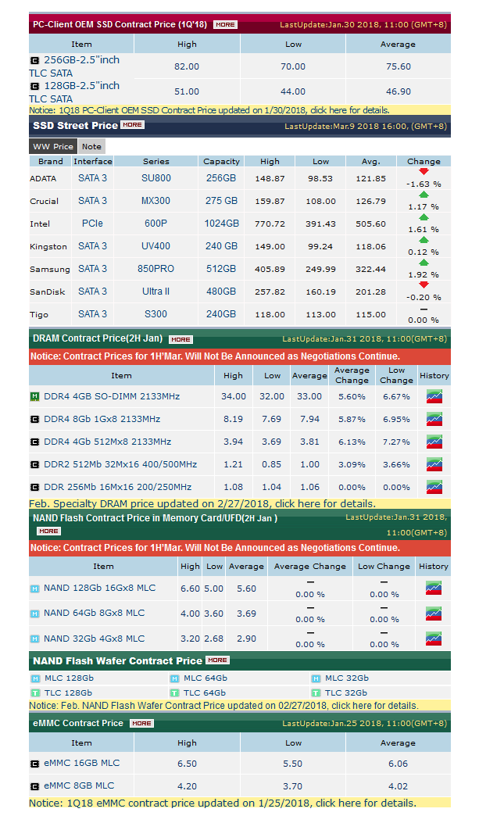Click M icon beside NAND 64Gb 8Gx8 MLC
The width and height of the screenshot is (504, 823).
point(34,614)
